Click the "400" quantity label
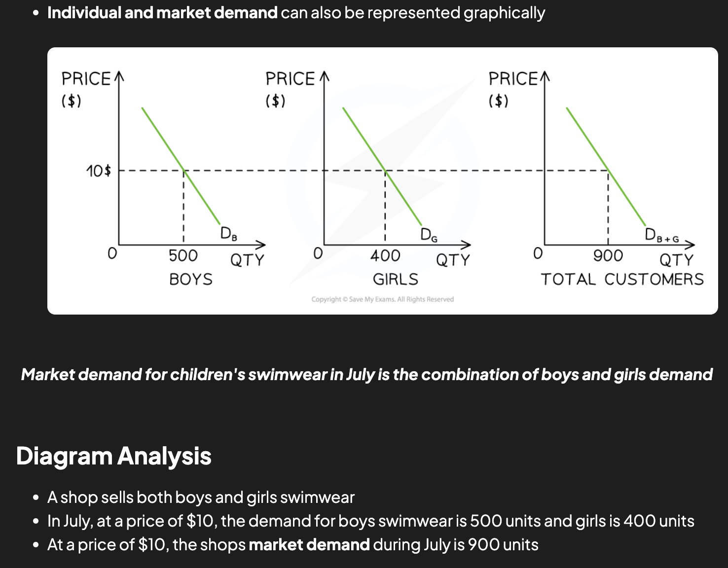The width and height of the screenshot is (728, 568). tap(385, 256)
